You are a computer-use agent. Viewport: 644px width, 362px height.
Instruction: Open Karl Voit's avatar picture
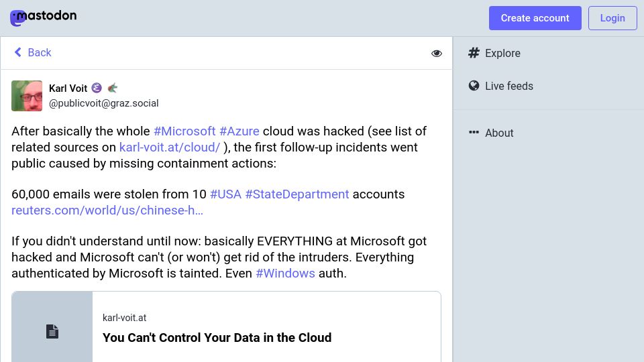[27, 96]
